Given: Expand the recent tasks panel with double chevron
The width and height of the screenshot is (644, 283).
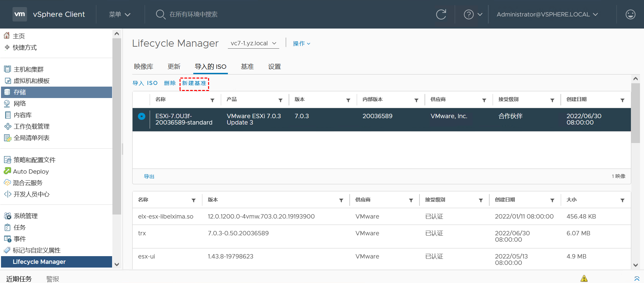Looking at the screenshot, I should tap(637, 278).
